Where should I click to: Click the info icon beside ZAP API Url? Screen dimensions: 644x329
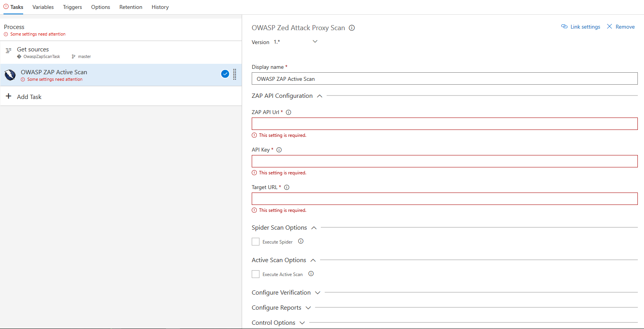288,113
